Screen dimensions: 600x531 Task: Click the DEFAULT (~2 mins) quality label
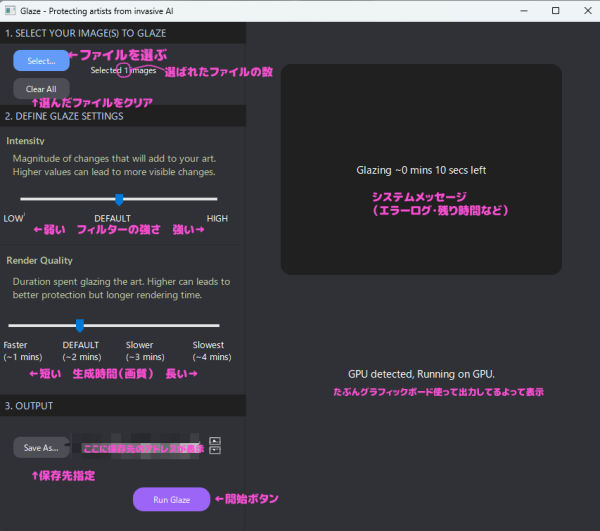pyautogui.click(x=82, y=351)
